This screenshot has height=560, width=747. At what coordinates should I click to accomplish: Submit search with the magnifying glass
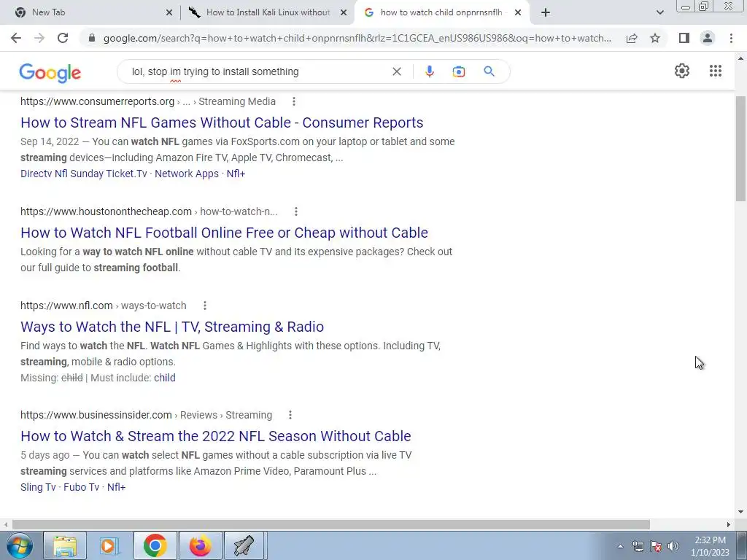tap(489, 71)
